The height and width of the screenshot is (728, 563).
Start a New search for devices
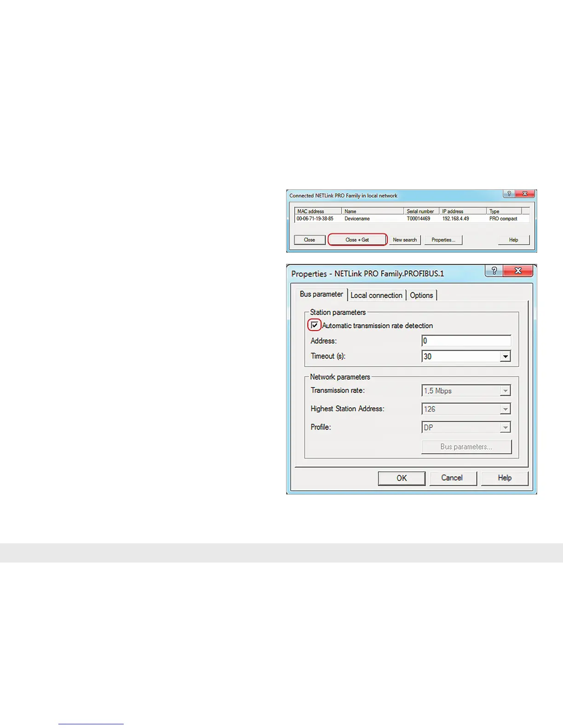(x=405, y=240)
